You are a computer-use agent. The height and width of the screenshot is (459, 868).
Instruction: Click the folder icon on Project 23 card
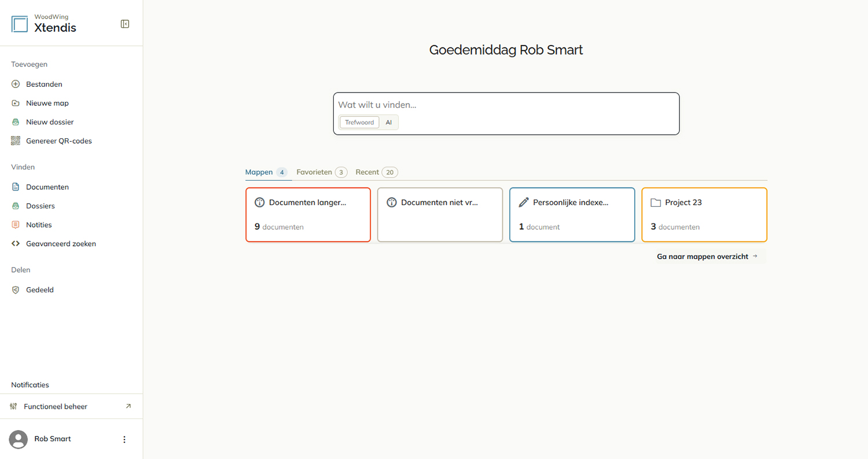[656, 203]
